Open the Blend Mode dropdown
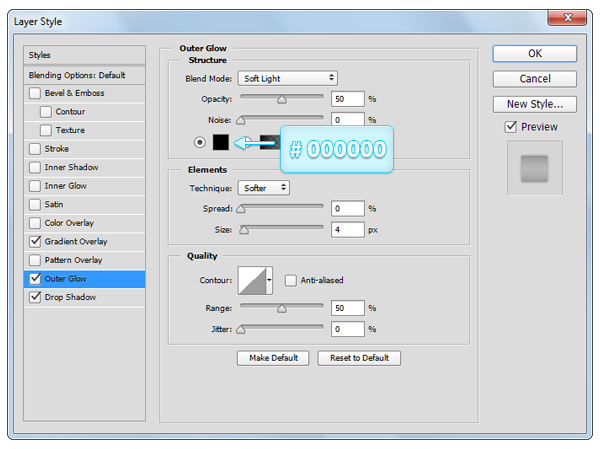 [288, 78]
